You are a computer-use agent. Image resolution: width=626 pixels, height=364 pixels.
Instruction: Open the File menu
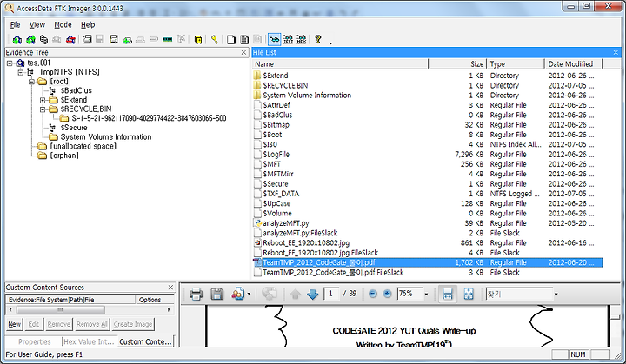click(15, 24)
